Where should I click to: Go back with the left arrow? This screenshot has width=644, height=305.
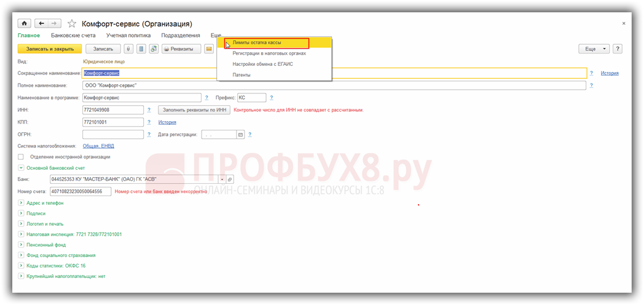tap(42, 23)
